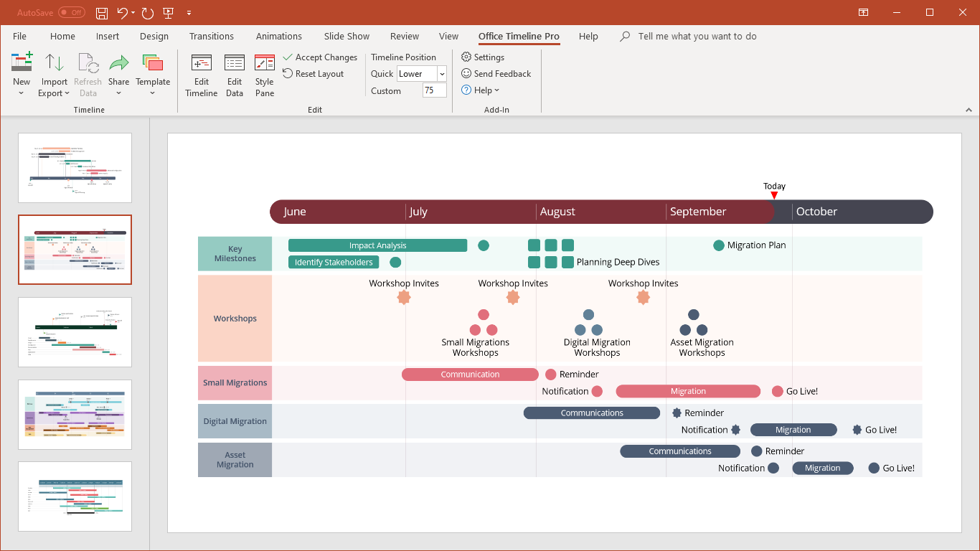Open the Quick timeline position dropdown
Viewport: 980px width, 551px height.
click(442, 73)
